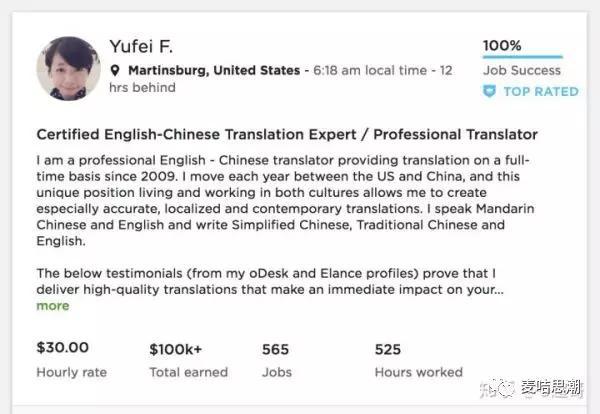Click the Total earned label

[x=189, y=372]
